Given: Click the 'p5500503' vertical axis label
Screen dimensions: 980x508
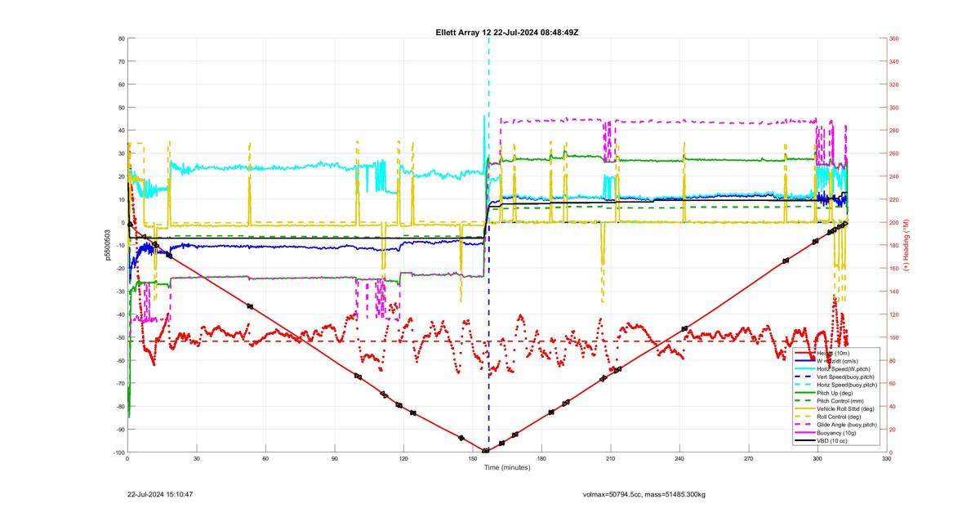Looking at the screenshot, I should point(106,245).
